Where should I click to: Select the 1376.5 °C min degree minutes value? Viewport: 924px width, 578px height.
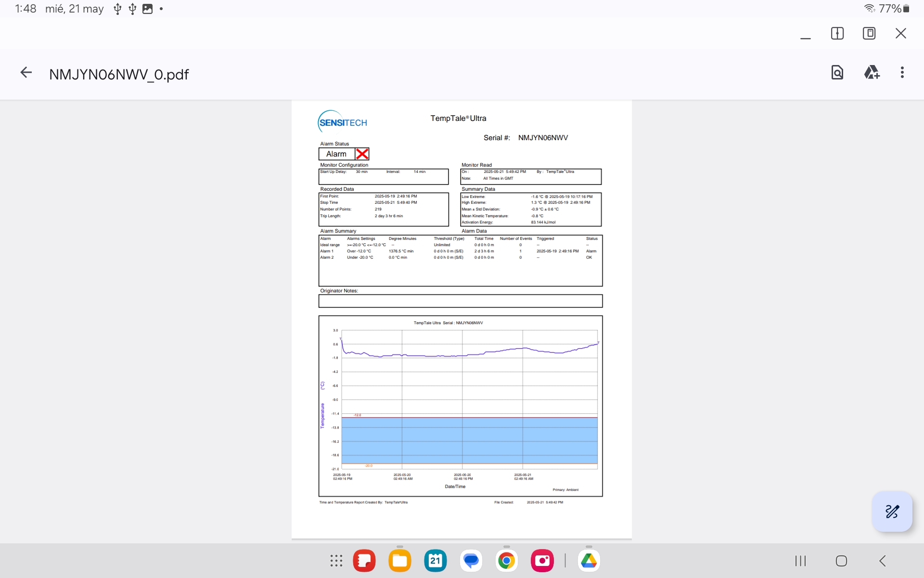tap(401, 251)
